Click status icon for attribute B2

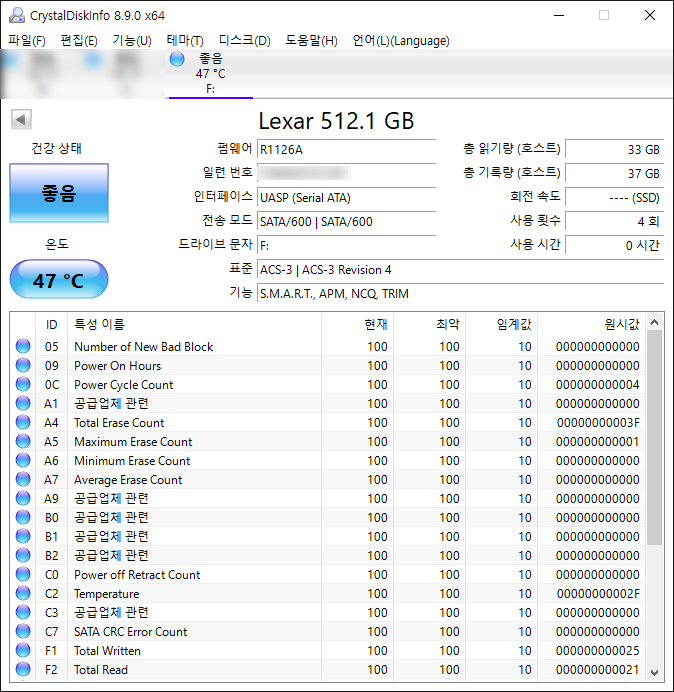pyautogui.click(x=23, y=555)
